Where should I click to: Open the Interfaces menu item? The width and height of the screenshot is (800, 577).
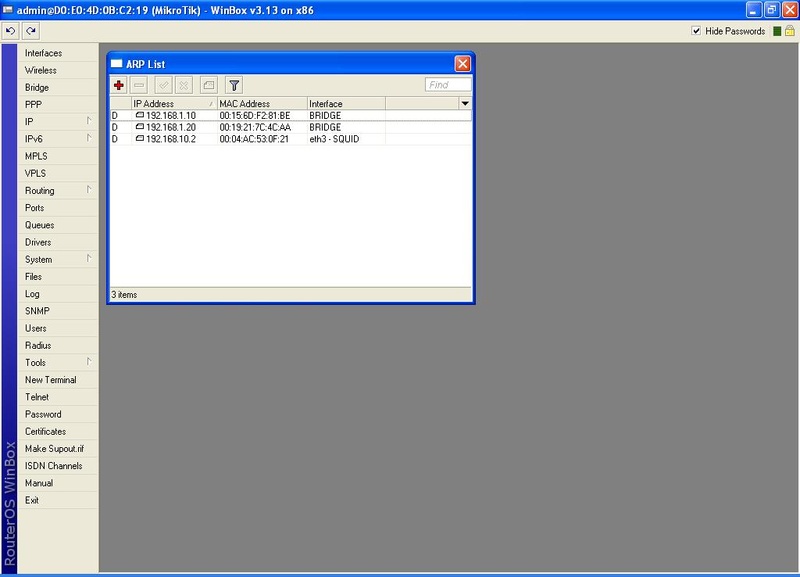[58, 53]
